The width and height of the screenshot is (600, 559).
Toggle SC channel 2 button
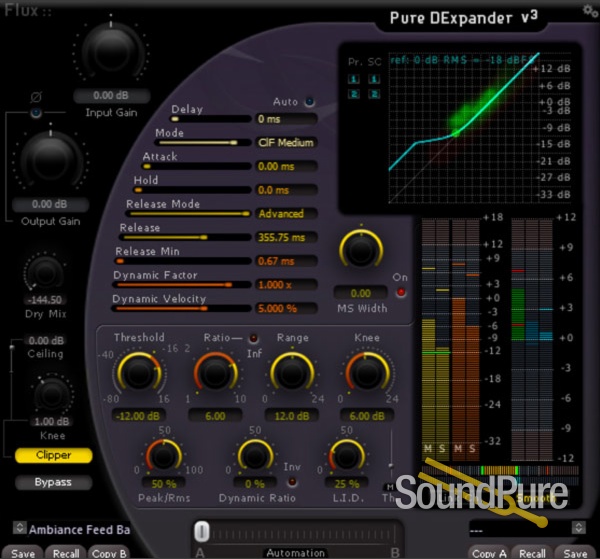(374, 94)
